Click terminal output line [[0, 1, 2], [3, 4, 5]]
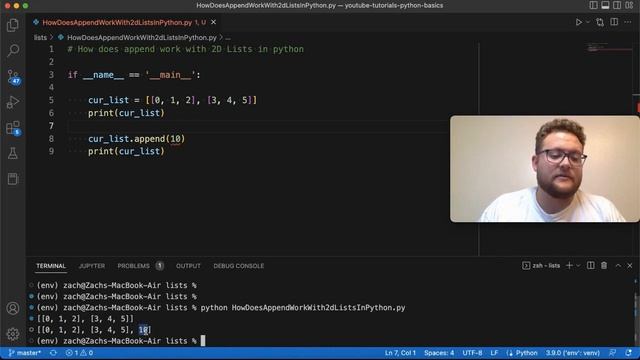 tap(85, 319)
